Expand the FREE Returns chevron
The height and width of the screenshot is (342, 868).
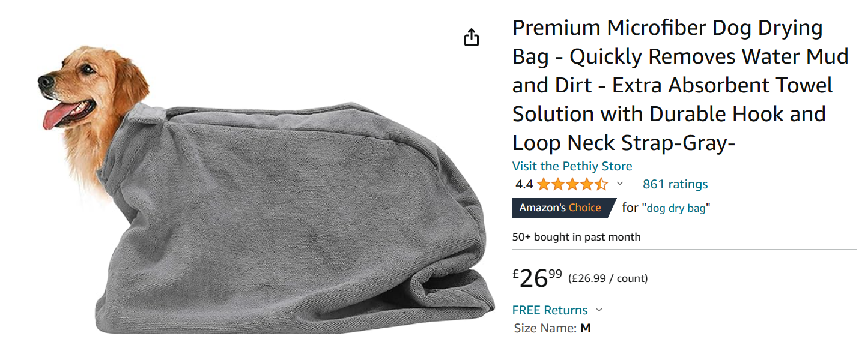[x=598, y=310]
